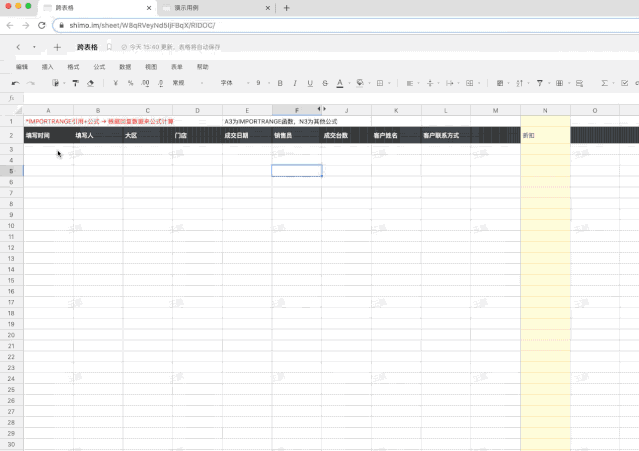This screenshot has width=639, height=451.
Task: Decrease decimal places icon
Action: 161,83
